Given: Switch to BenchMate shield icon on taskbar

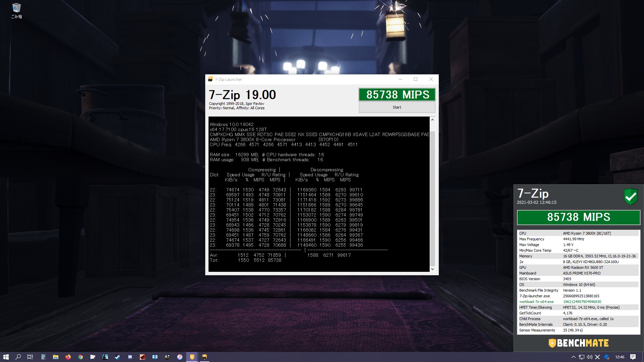Looking at the screenshot, I should [192, 357].
